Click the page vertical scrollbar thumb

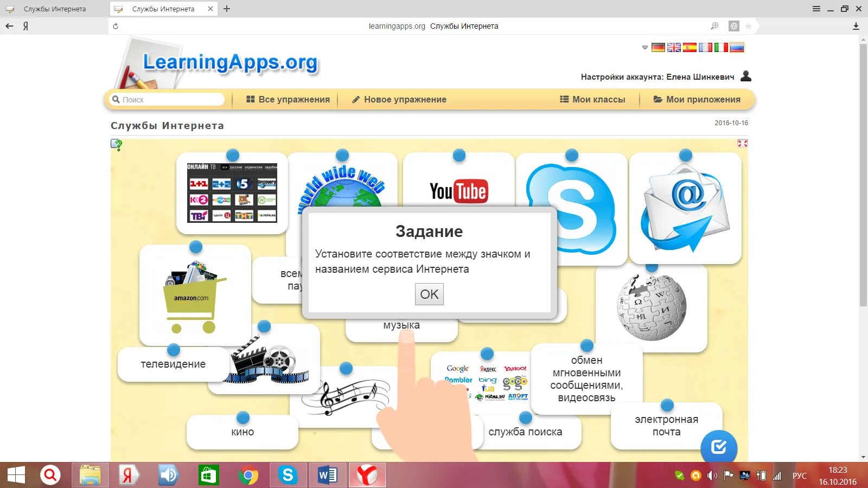[863, 175]
